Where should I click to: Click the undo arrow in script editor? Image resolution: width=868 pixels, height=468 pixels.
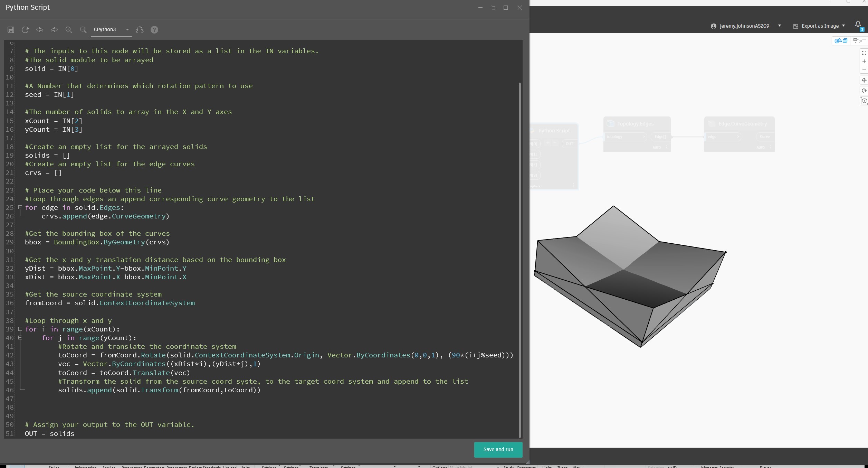(x=40, y=30)
